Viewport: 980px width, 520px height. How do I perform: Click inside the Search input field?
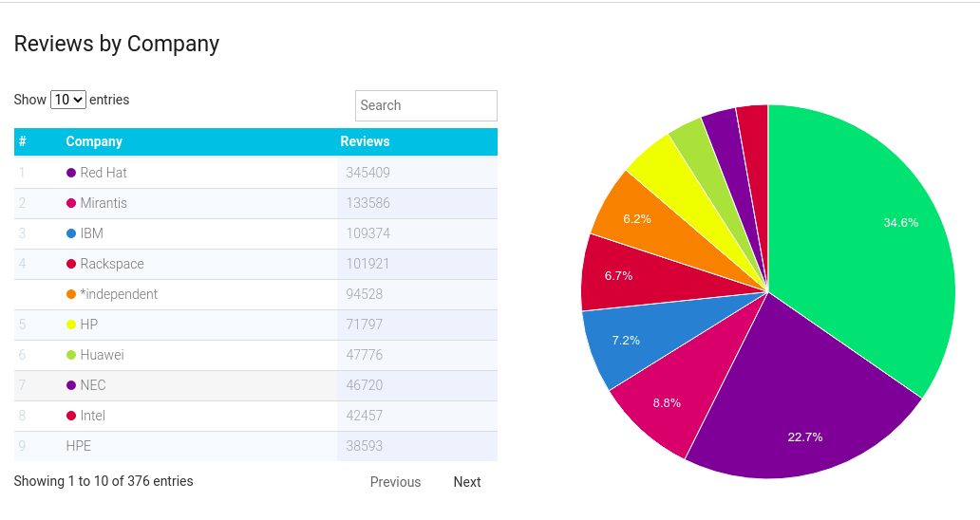coord(425,105)
